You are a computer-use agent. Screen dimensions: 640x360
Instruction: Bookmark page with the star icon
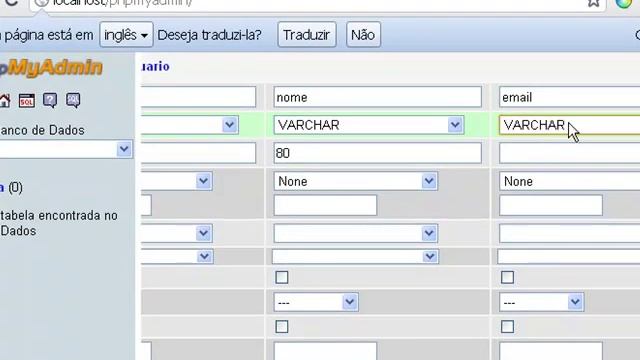tap(593, 3)
